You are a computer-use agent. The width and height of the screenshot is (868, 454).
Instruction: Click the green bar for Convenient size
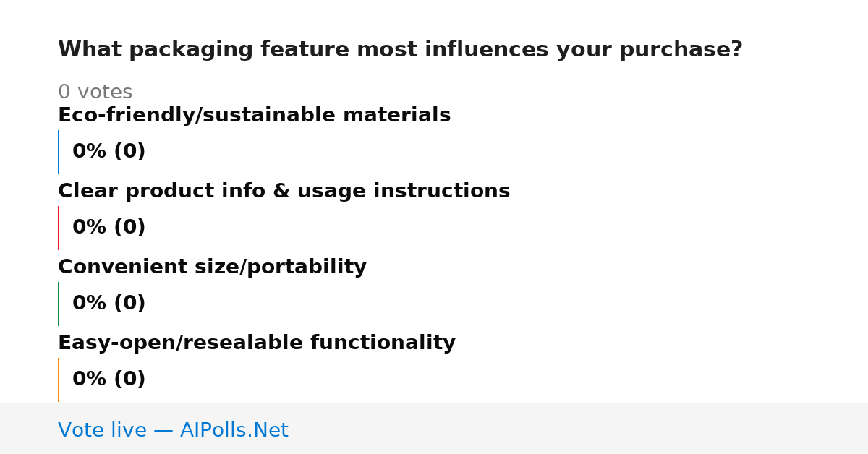pyautogui.click(x=58, y=304)
